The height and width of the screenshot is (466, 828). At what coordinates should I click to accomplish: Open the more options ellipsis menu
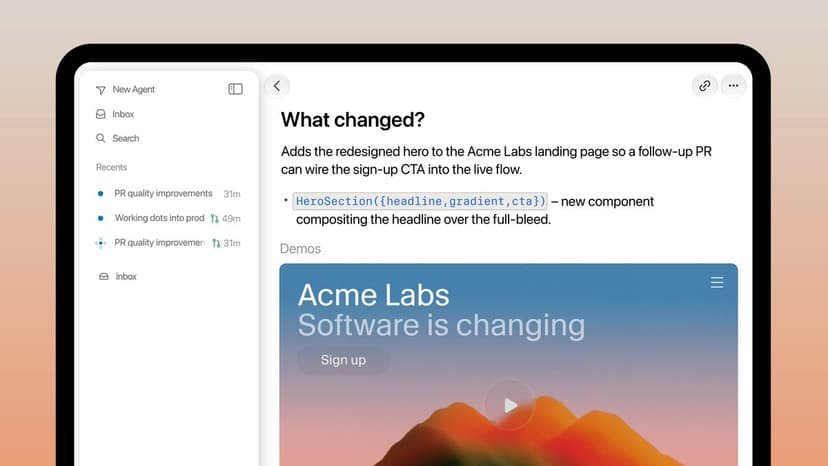tap(733, 86)
